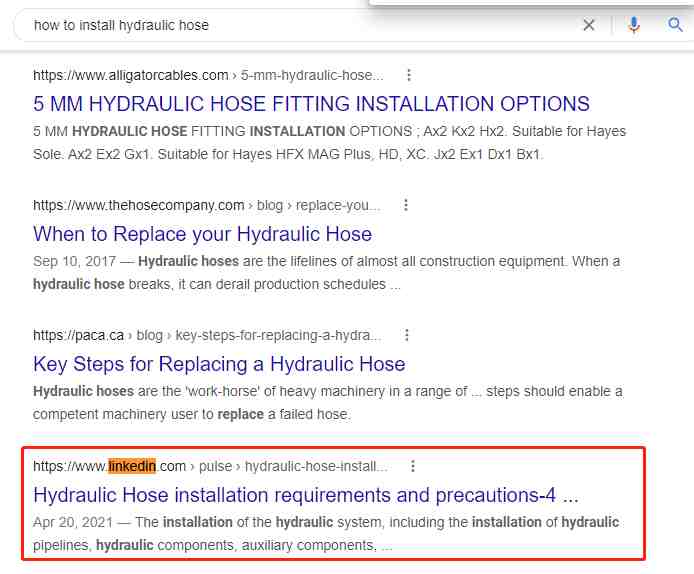Open 'When to Replace your Hydraulic Hose' result
The image size is (694, 574).
202,234
